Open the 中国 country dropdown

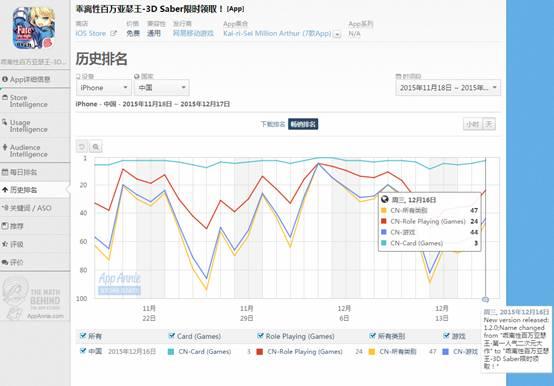162,88
